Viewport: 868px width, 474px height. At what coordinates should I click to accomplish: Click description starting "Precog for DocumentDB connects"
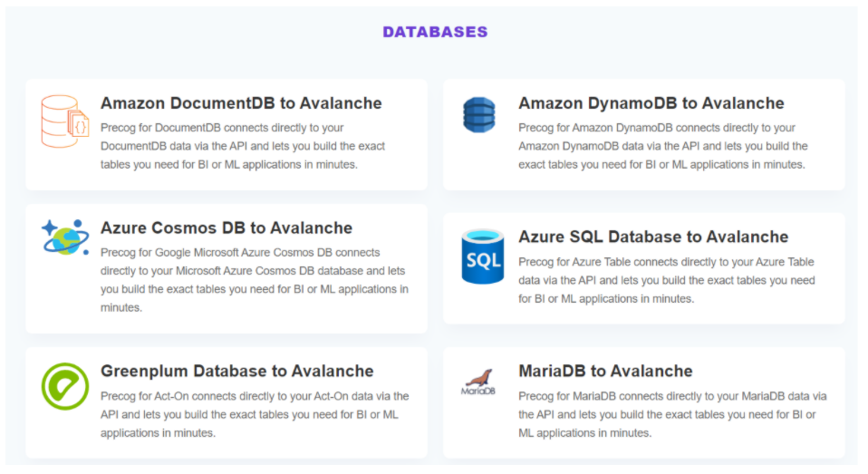[x=243, y=146]
